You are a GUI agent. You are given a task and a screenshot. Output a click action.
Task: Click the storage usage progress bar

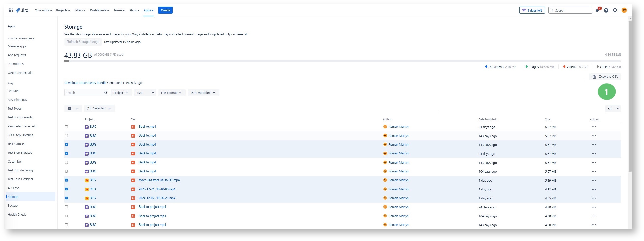[342, 61]
